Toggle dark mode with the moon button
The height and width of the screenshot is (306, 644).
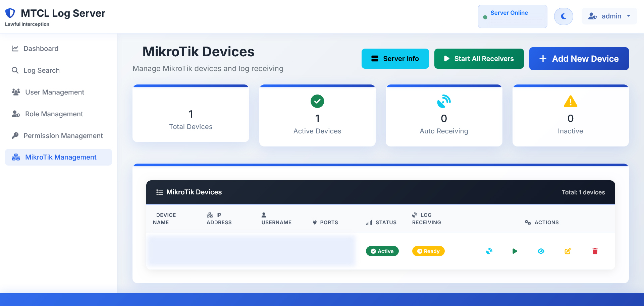point(563,16)
